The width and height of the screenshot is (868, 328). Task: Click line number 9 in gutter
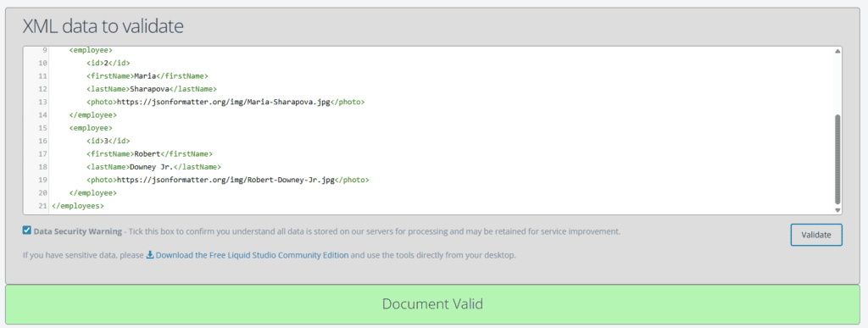44,50
